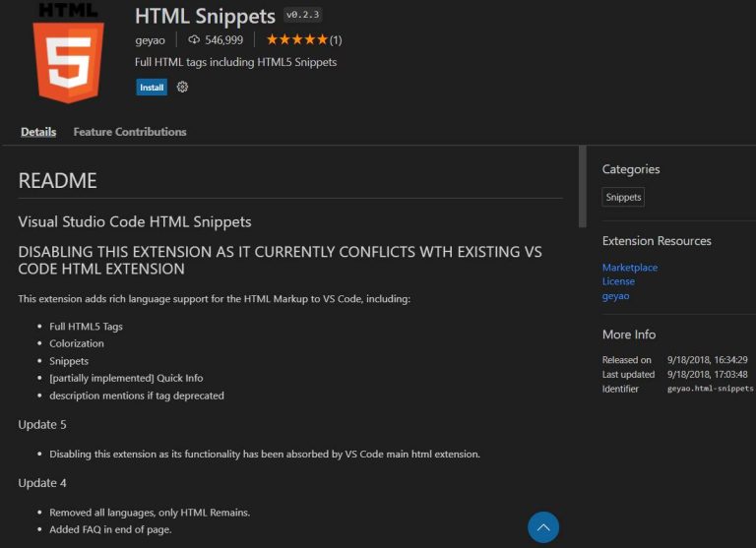The image size is (756, 548).
Task: Click publisher name geyao below the title
Action: tap(150, 40)
